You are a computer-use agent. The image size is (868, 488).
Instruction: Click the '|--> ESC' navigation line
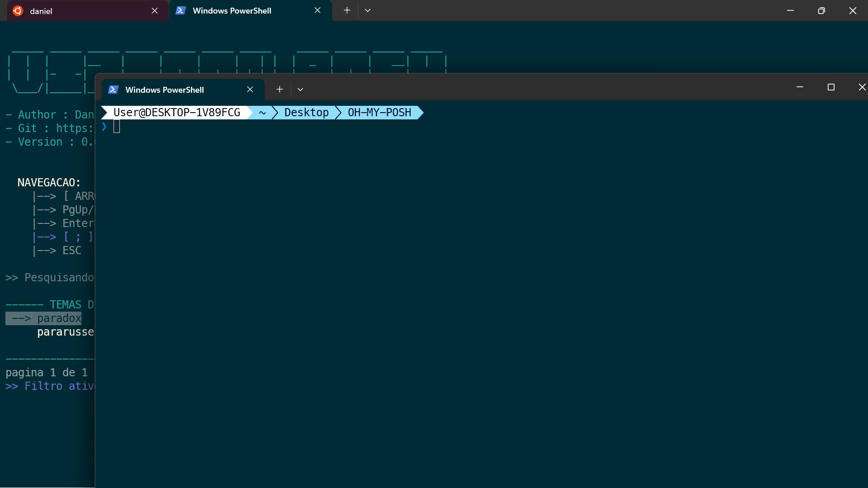click(x=57, y=251)
